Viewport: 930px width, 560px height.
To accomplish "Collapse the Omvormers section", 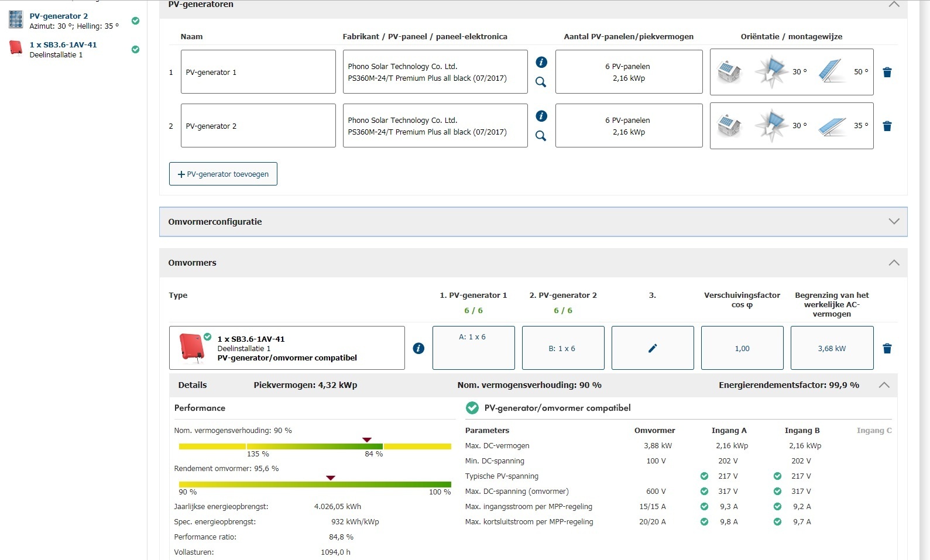I will coord(894,263).
